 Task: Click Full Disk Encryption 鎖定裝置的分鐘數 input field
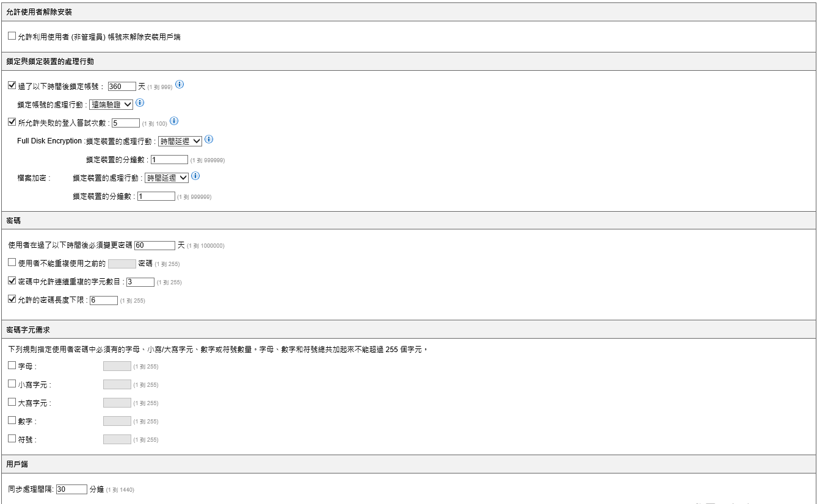[169, 160]
